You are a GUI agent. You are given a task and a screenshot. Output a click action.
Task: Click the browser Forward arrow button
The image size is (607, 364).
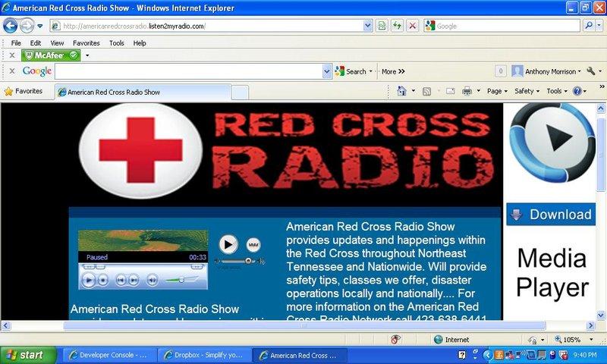27,26
